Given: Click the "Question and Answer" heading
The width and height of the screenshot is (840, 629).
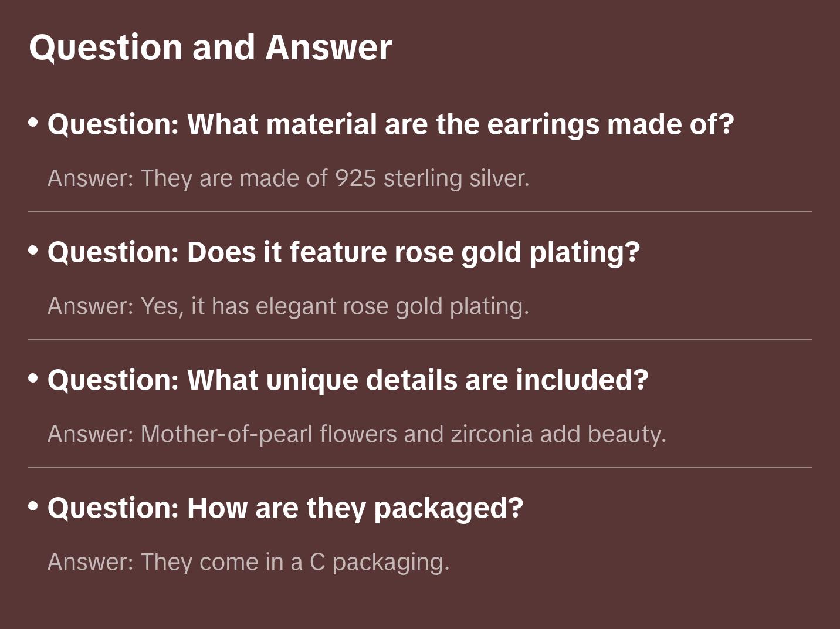Looking at the screenshot, I should pyautogui.click(x=210, y=47).
